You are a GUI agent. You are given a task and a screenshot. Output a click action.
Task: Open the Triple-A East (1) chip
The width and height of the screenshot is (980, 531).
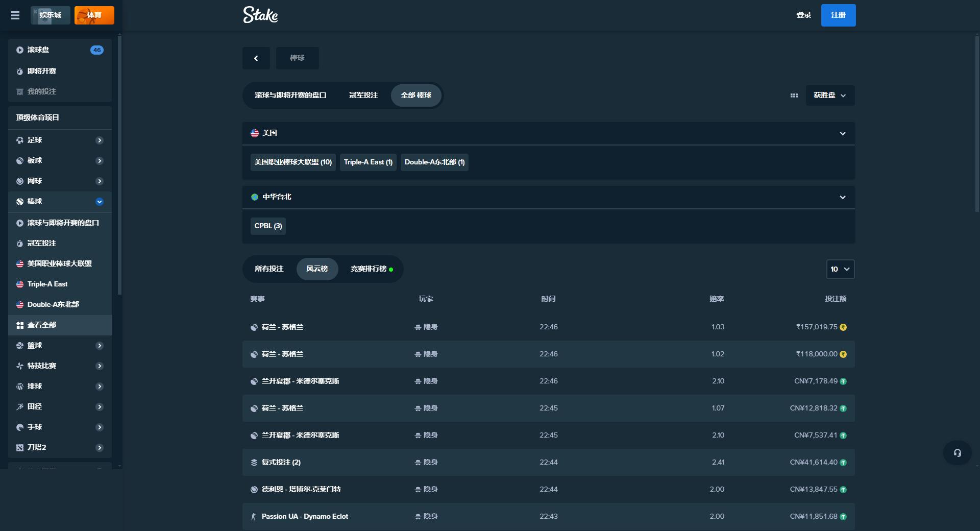368,162
